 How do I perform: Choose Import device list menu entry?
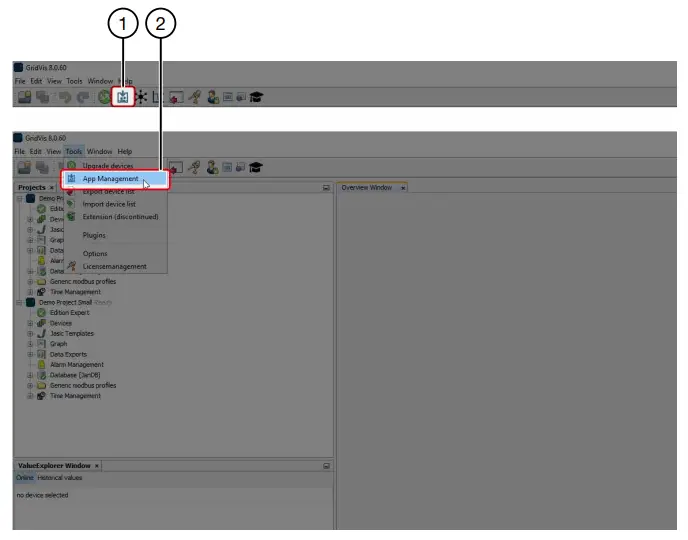115,204
